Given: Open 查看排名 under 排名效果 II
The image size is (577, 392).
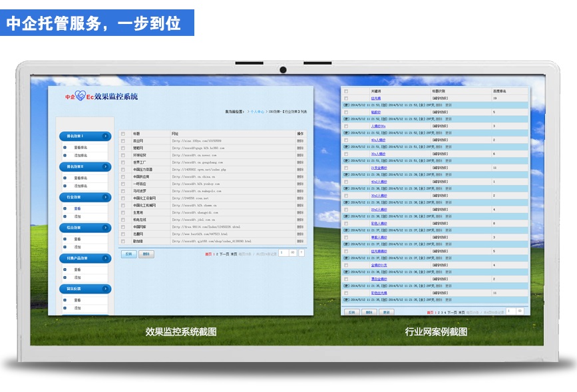Looking at the screenshot, I should (80, 178).
